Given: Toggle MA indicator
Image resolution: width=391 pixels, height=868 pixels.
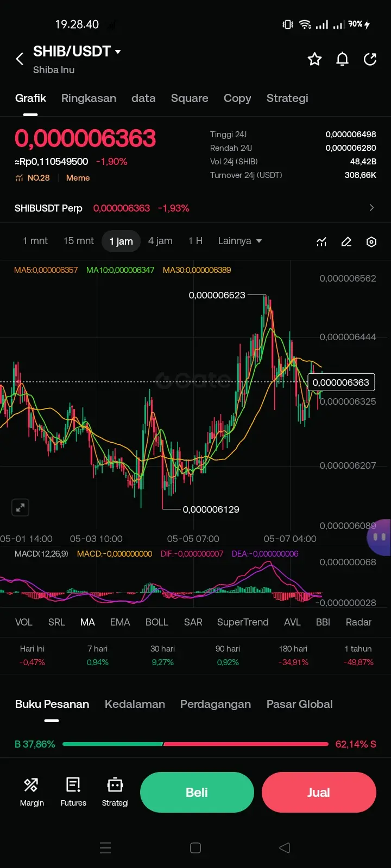Looking at the screenshot, I should [87, 622].
